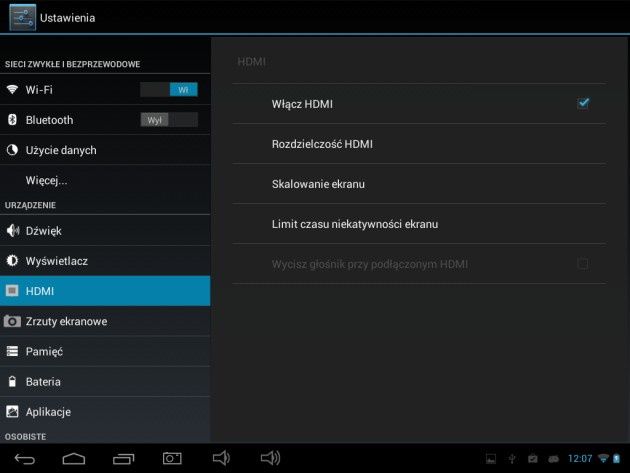Tap the Home navigation button

click(x=74, y=459)
